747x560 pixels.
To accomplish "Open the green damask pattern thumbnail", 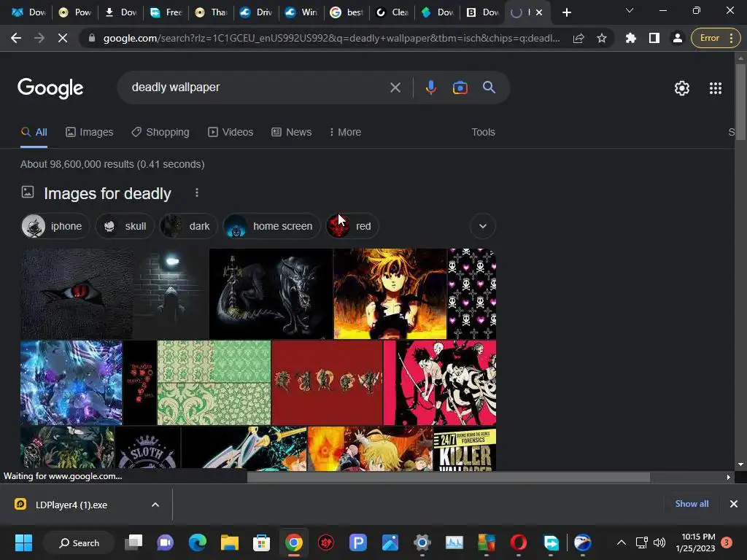I will 214,382.
